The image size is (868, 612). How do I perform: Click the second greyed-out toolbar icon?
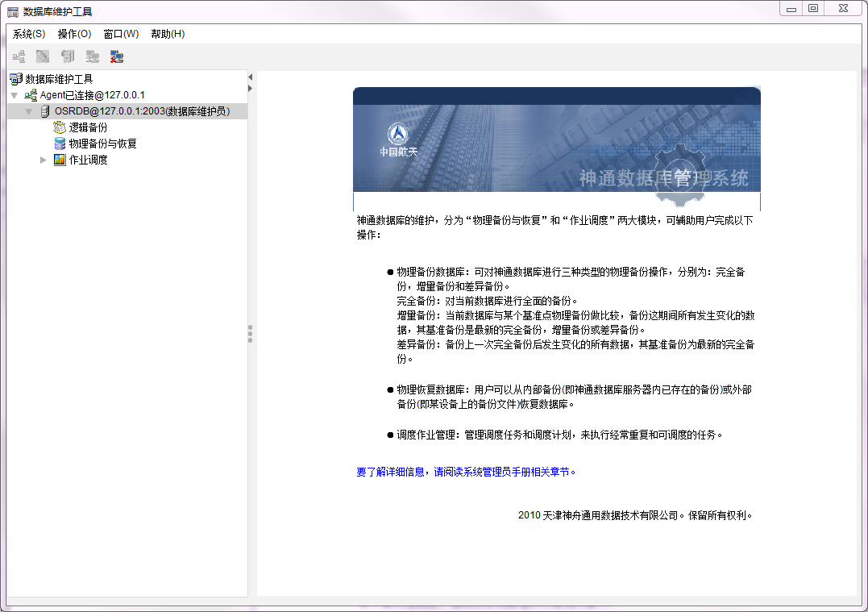click(x=43, y=56)
